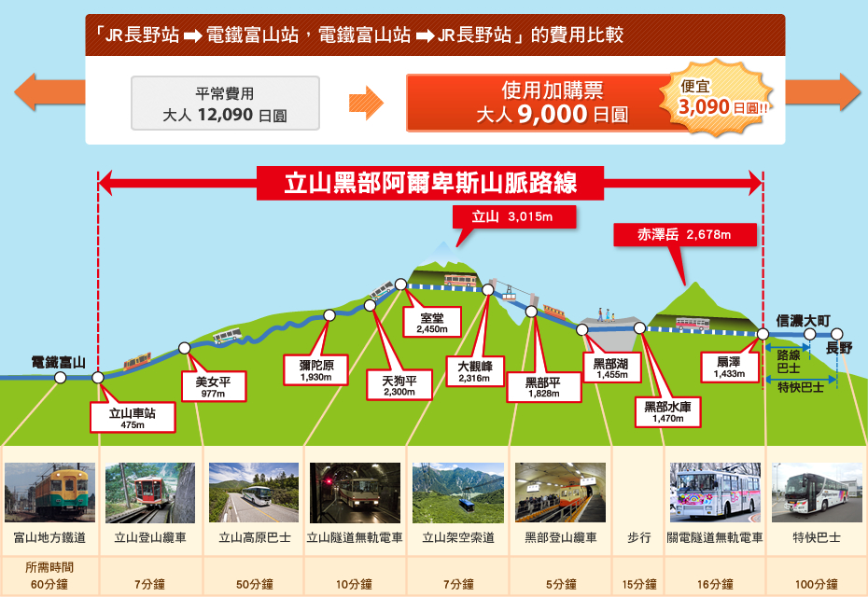Click the walking people icon on dam
This screenshot has width=868, height=597.
point(606,315)
